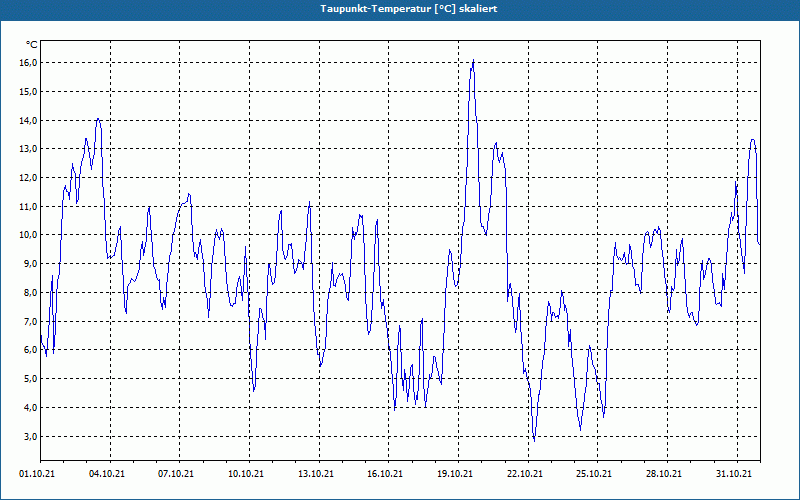The image size is (800, 500).
Task: Click the °C unit label
Action: 32,45
